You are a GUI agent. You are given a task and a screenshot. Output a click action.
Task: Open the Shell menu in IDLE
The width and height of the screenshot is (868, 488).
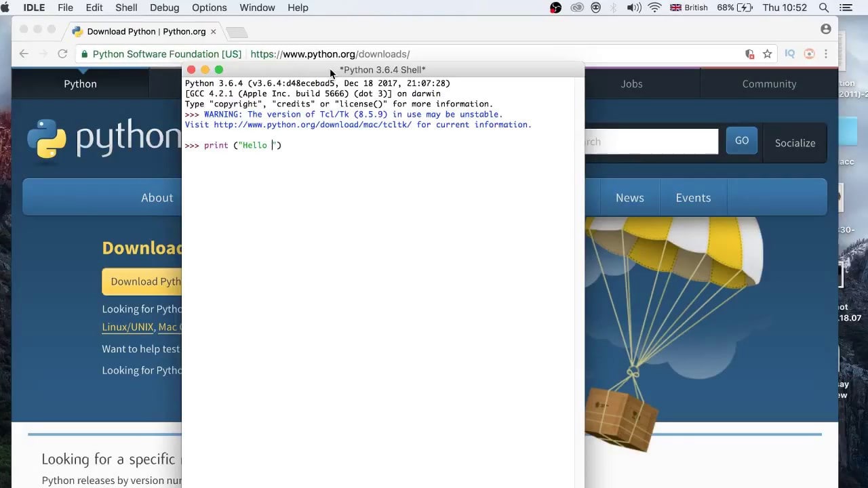tap(126, 7)
